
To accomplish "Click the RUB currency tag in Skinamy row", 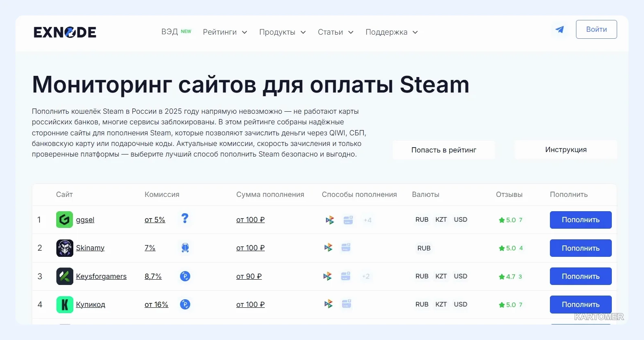I will click(x=424, y=248).
